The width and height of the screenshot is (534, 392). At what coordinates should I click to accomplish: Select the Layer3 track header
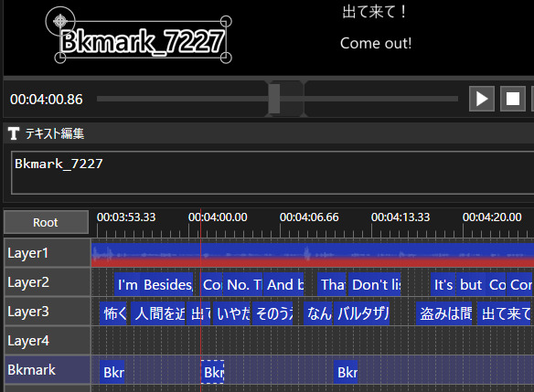[x=47, y=312]
